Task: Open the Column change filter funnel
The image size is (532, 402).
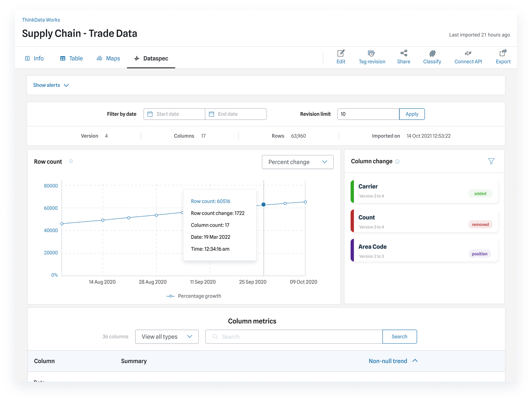Action: coord(491,161)
